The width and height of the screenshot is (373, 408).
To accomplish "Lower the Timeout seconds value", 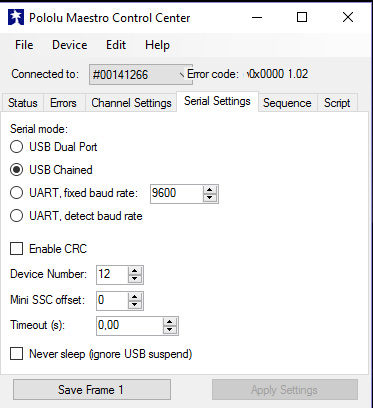I will pos(170,330).
